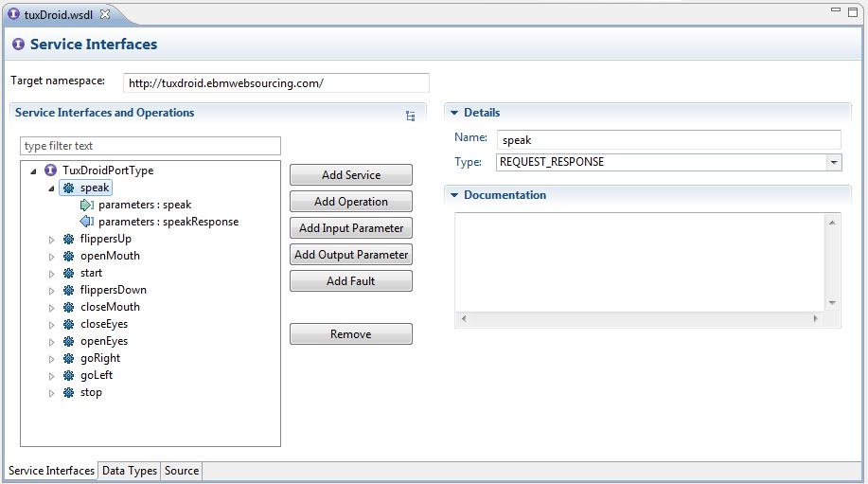Click the gear icon beside stop operation
The width and height of the screenshot is (868, 484).
coord(68,392)
